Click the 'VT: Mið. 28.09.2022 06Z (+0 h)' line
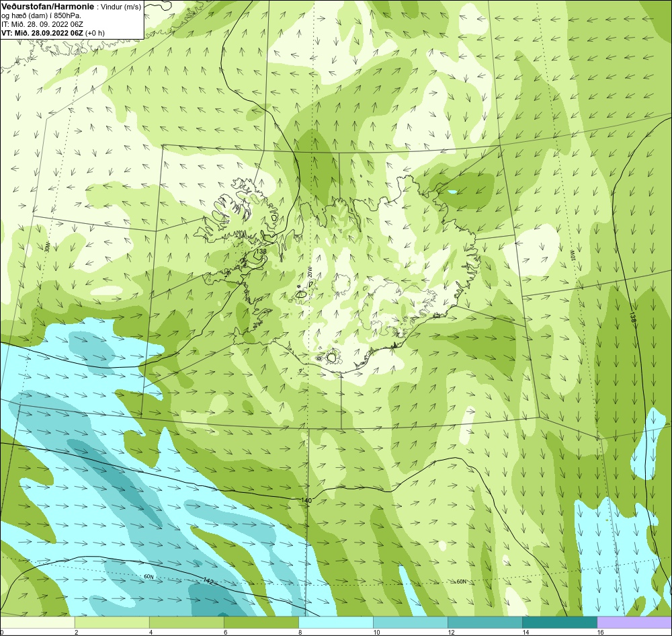The height and width of the screenshot is (636, 672). point(52,32)
